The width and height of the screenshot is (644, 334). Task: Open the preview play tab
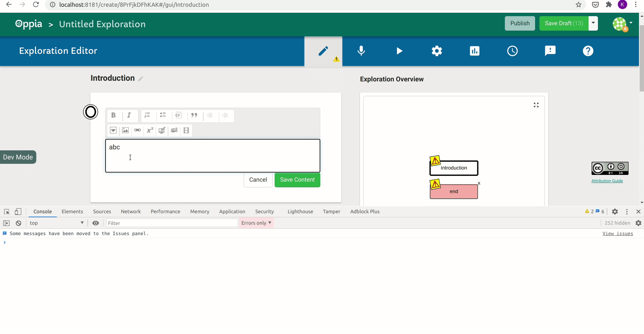(399, 51)
